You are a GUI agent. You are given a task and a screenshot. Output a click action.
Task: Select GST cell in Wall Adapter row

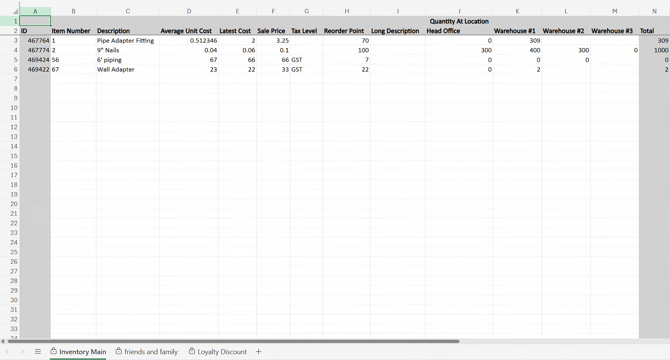pyautogui.click(x=306, y=69)
